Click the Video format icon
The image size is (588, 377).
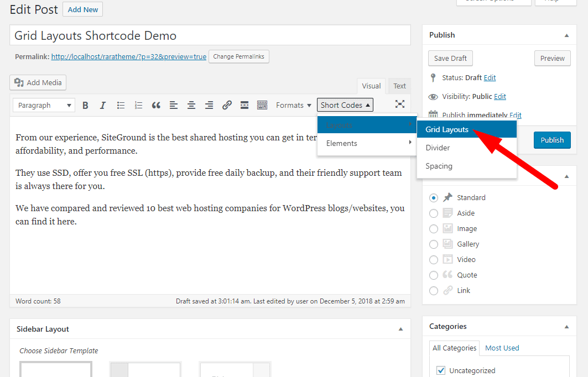coord(447,259)
